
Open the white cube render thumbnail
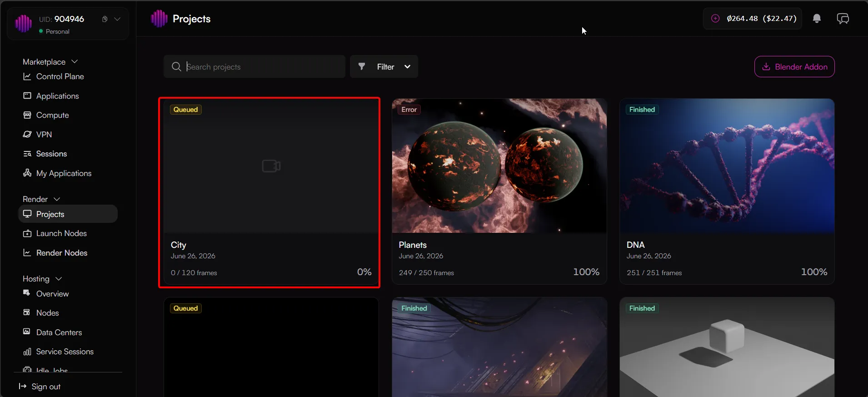coord(727,347)
